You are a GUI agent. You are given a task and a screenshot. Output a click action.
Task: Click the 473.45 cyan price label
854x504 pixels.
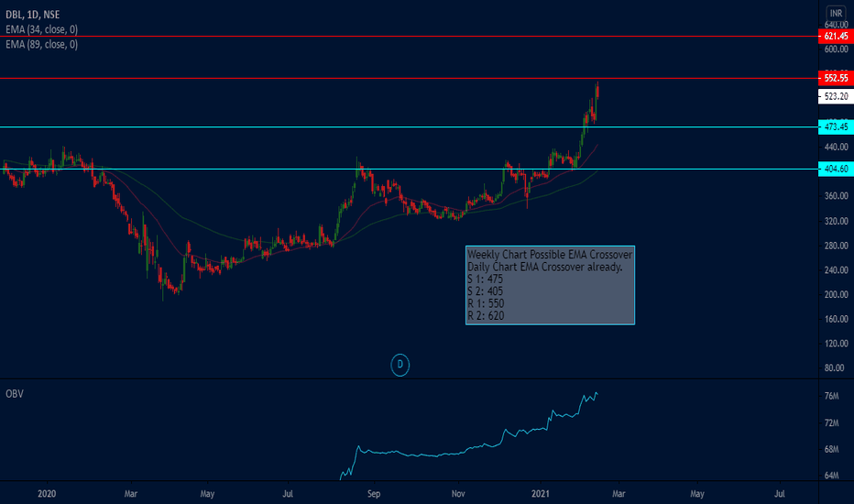click(x=836, y=126)
